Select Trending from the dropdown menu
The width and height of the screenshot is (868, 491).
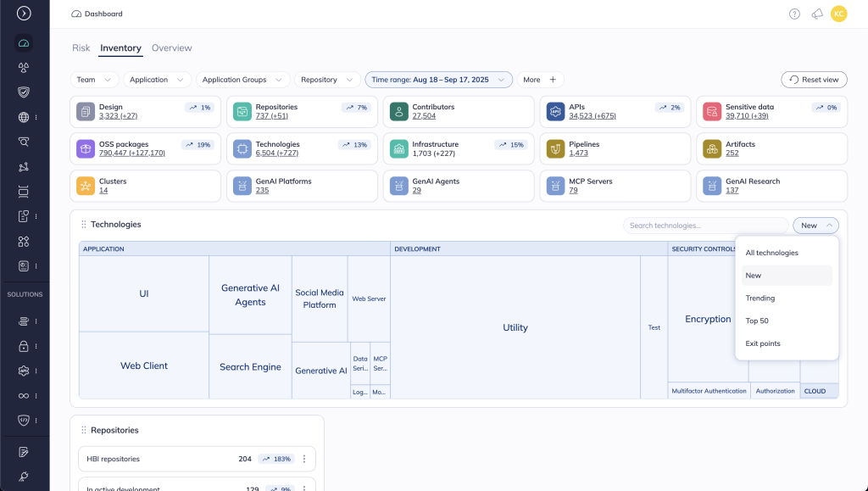point(760,299)
